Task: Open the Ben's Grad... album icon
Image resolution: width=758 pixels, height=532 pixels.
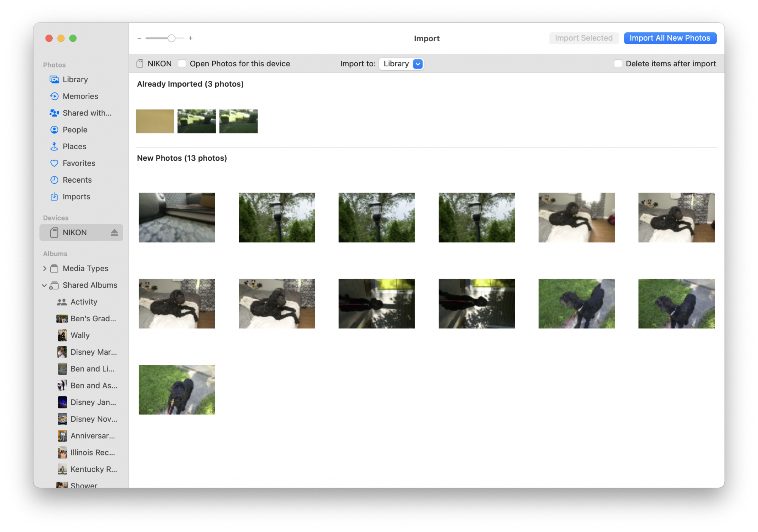Action: [62, 319]
